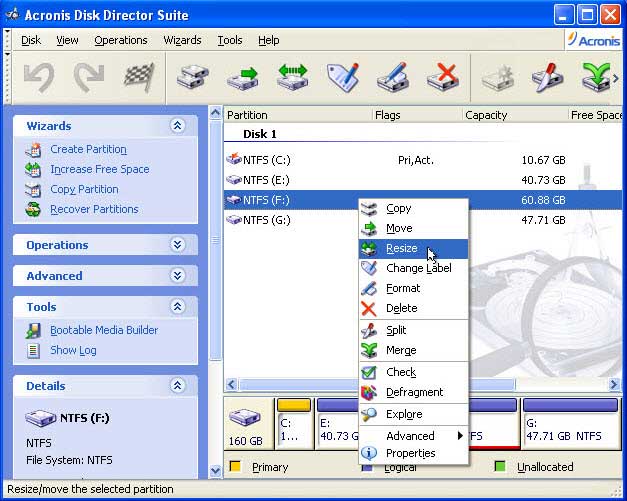This screenshot has width=627, height=501.
Task: Open the Operations menu in menu bar
Action: [x=121, y=40]
